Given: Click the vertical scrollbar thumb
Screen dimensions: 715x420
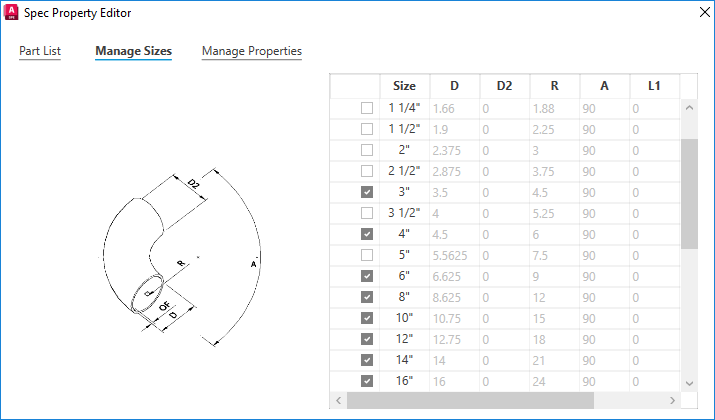Looking at the screenshot, I should point(689,194).
